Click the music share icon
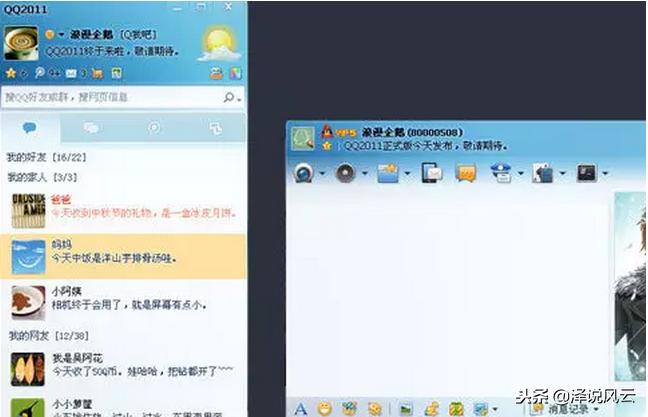This screenshot has width=648, height=417. 431,409
